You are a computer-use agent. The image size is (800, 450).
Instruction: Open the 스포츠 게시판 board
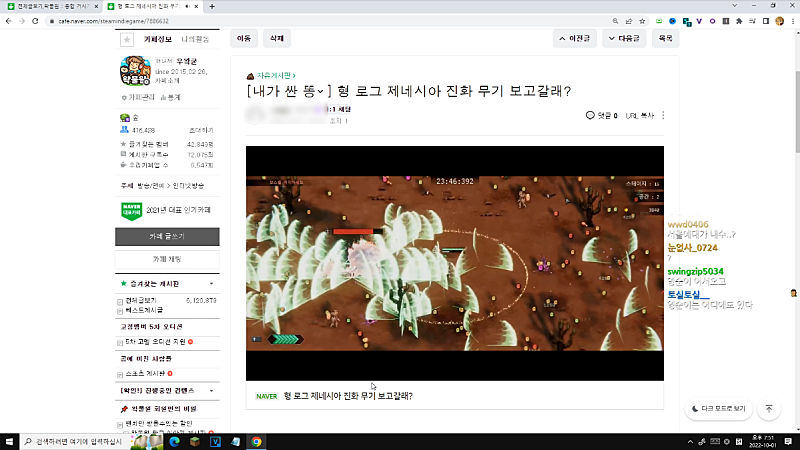tap(145, 373)
